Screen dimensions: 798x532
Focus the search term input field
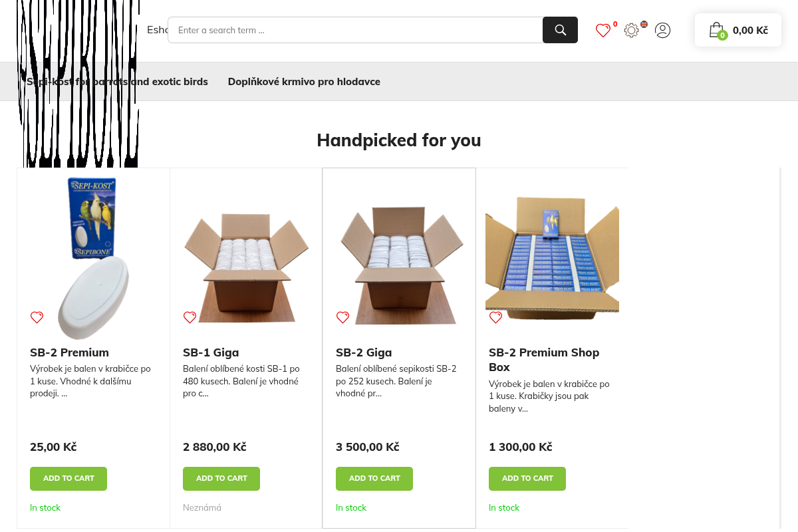(x=355, y=30)
